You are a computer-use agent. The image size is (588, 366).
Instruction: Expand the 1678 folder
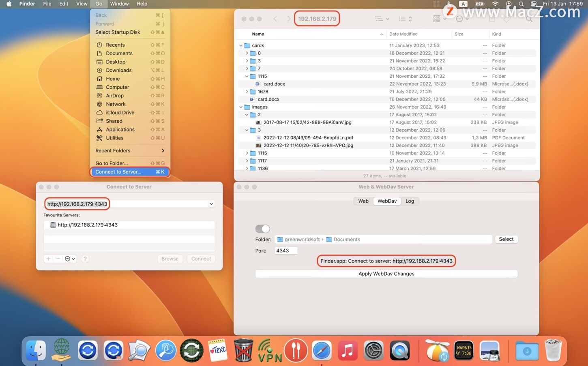tap(247, 92)
